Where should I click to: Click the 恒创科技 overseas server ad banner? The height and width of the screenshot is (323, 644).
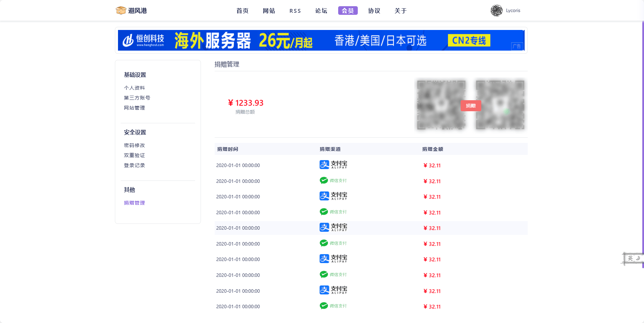tap(321, 40)
